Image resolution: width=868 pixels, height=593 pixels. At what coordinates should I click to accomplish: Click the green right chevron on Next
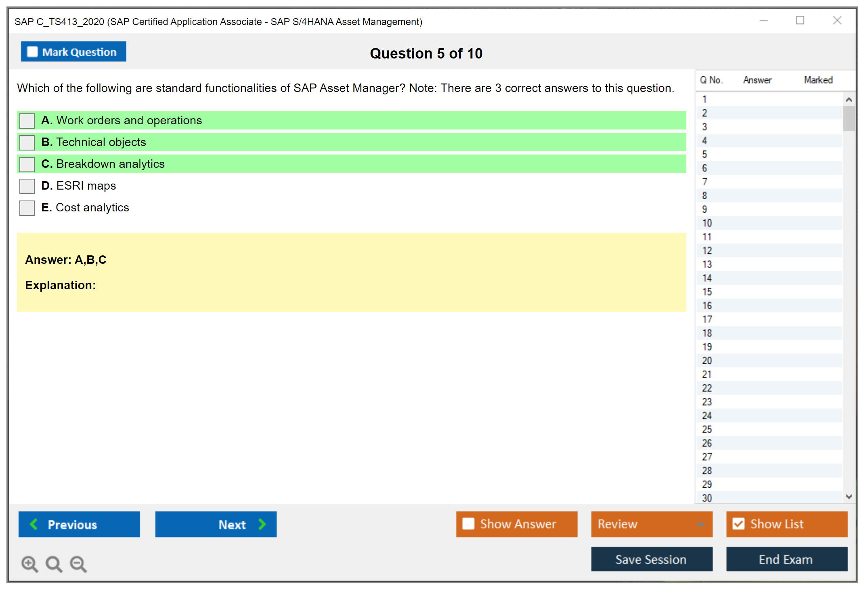pos(262,524)
